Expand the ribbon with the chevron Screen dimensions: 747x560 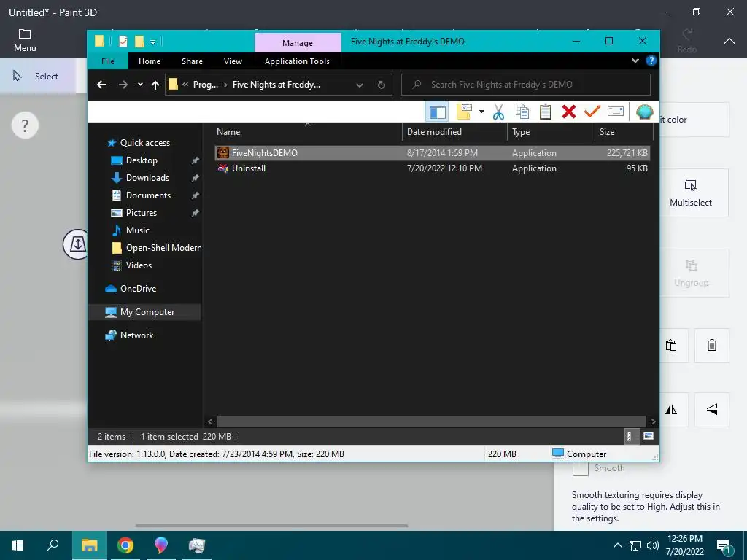[635, 61]
